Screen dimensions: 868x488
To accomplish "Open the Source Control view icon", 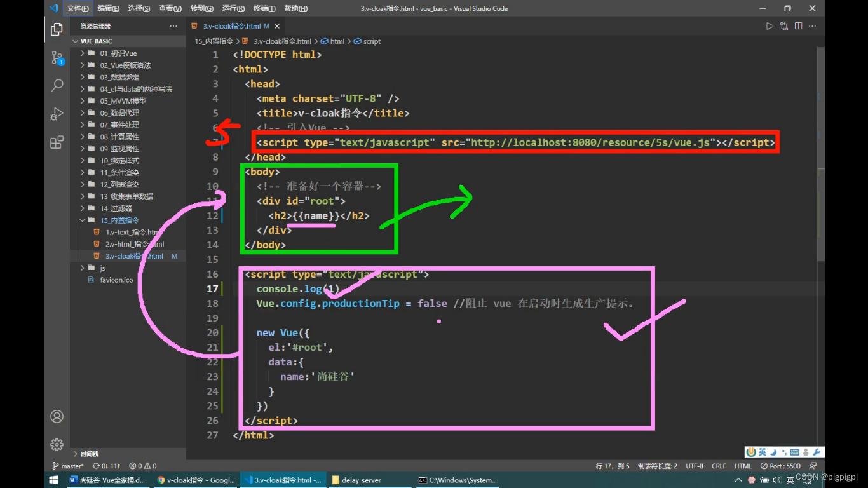I will coord(57,58).
